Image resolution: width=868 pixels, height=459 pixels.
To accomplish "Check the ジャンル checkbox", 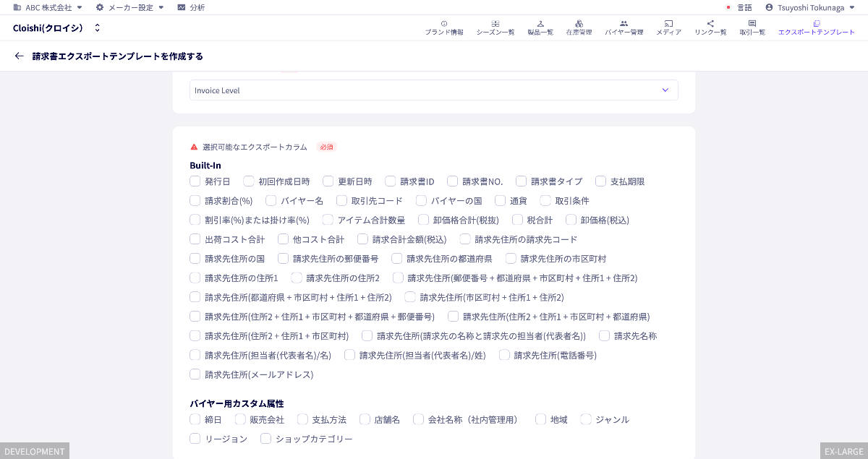I will point(586,419).
